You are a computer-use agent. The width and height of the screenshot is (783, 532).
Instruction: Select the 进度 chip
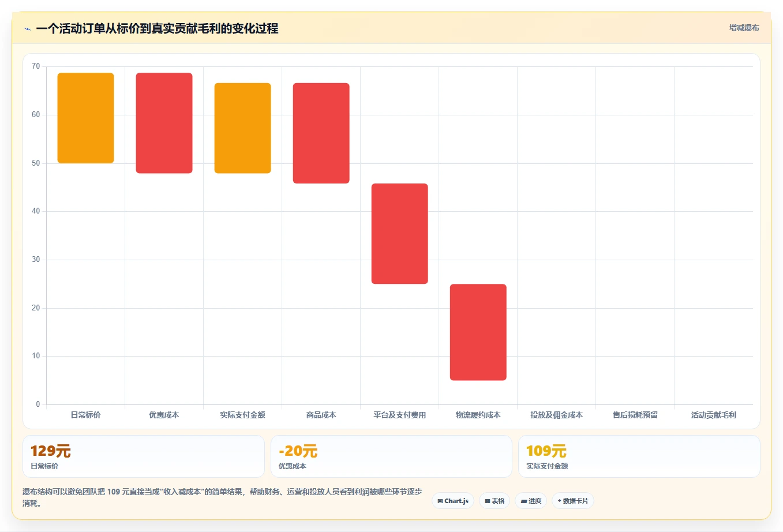click(531, 501)
